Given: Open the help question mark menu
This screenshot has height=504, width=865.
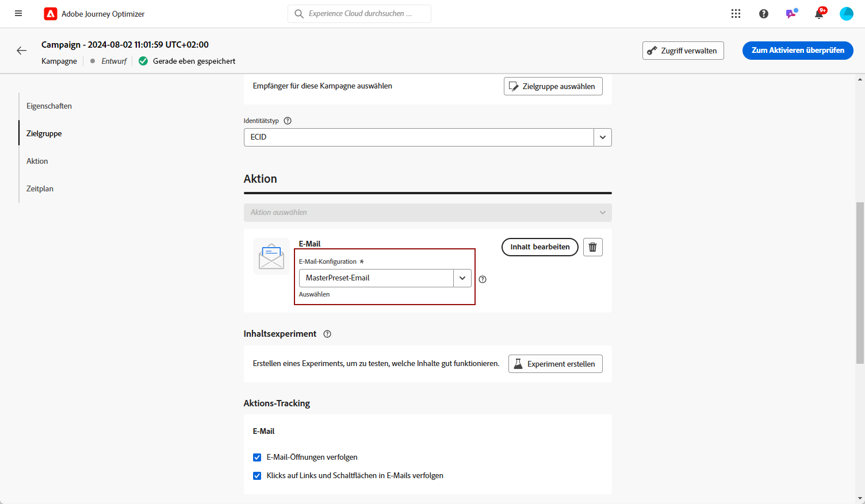Looking at the screenshot, I should [x=763, y=14].
